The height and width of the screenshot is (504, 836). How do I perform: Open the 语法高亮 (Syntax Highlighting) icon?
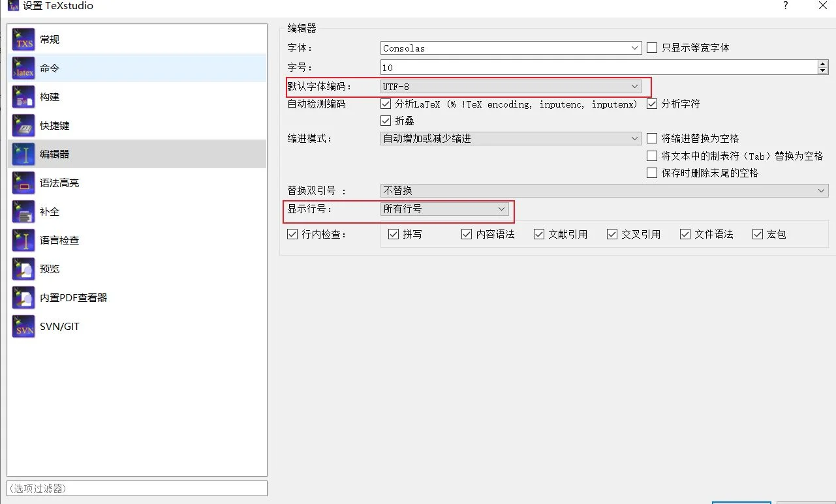(x=23, y=183)
